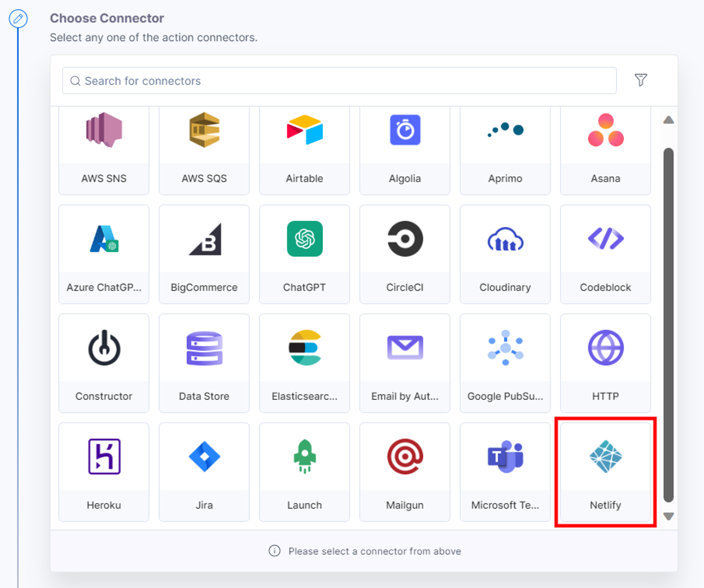Select the Aprimo connector

coord(505,150)
